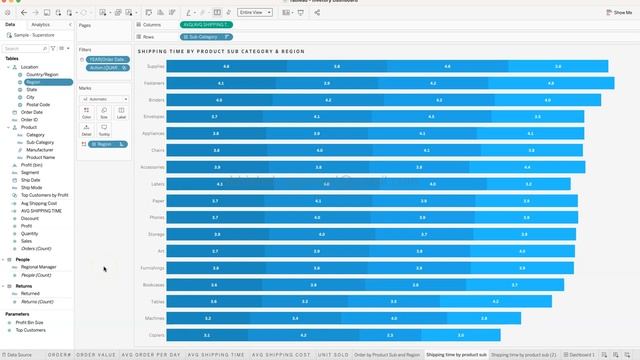
Task: Click the Detail marks card button
Action: click(87, 130)
